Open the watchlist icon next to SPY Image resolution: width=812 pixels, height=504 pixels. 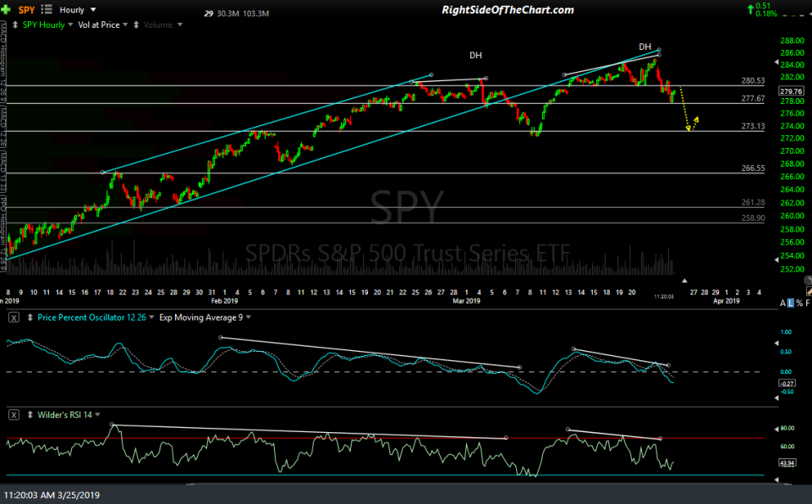(47, 9)
